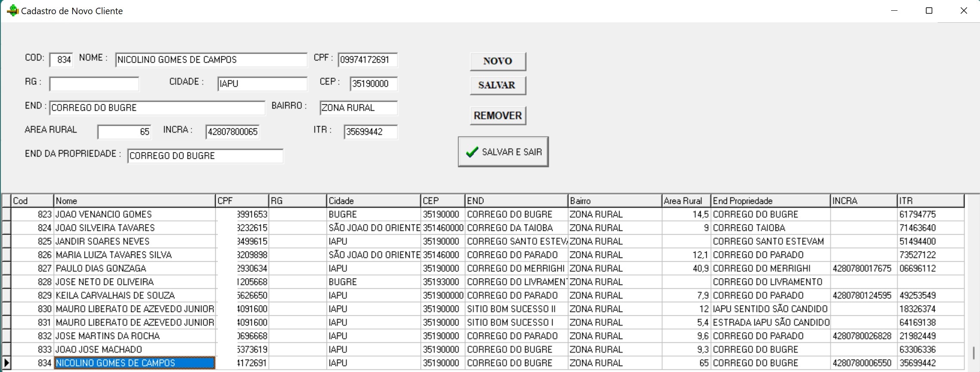Focus the NOME input field
Screen dimensions: 980x372
pyautogui.click(x=211, y=60)
